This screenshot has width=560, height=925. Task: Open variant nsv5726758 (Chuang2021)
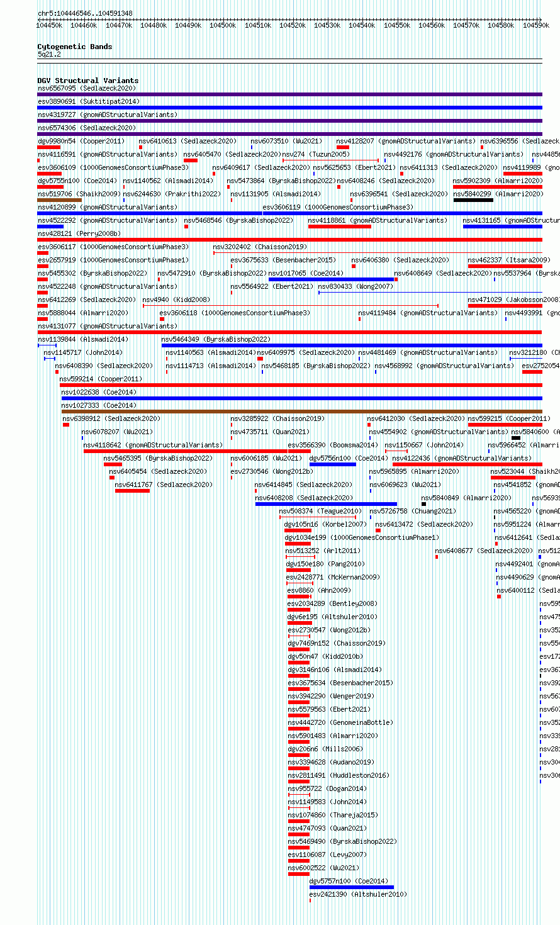413,512
